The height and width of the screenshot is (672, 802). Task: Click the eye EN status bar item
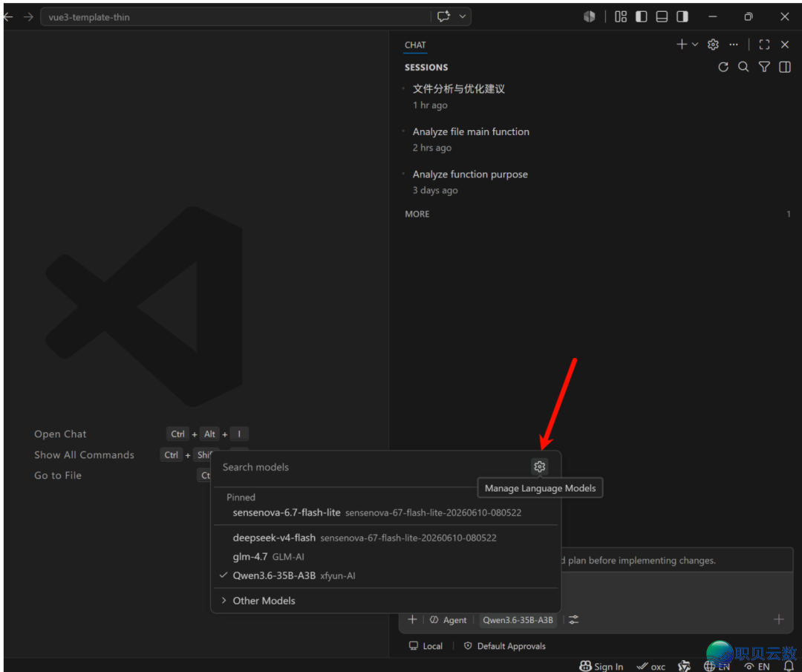757,666
